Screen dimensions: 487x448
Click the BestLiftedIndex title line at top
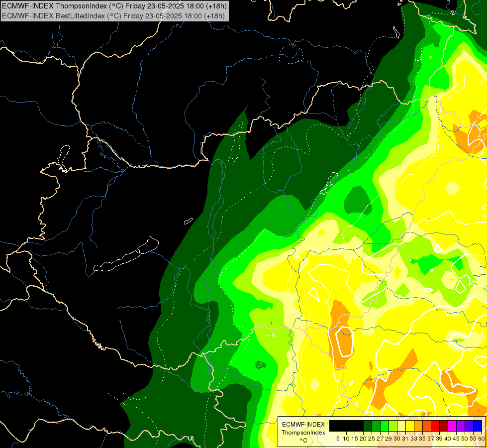click(x=113, y=15)
